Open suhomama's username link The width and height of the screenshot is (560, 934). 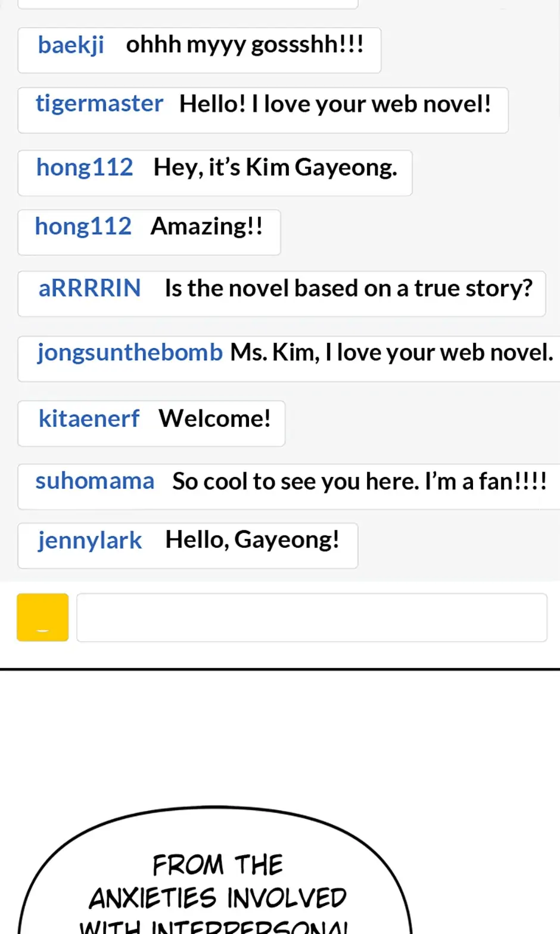95,481
